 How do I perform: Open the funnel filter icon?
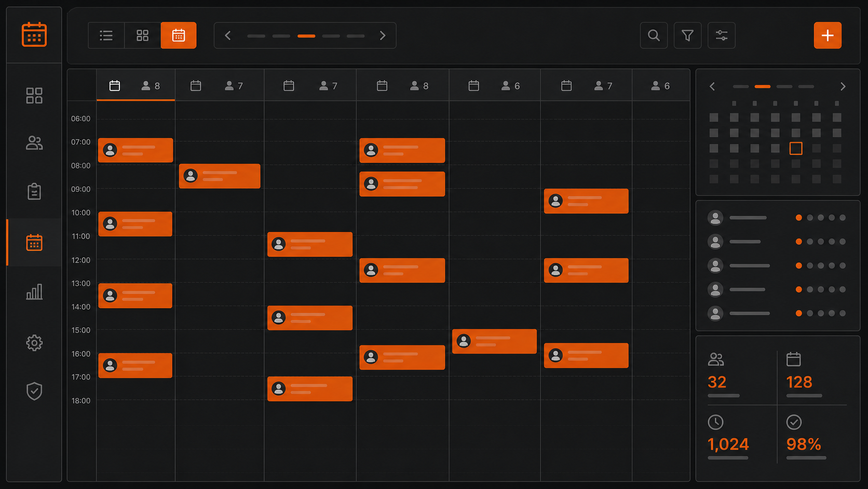687,35
